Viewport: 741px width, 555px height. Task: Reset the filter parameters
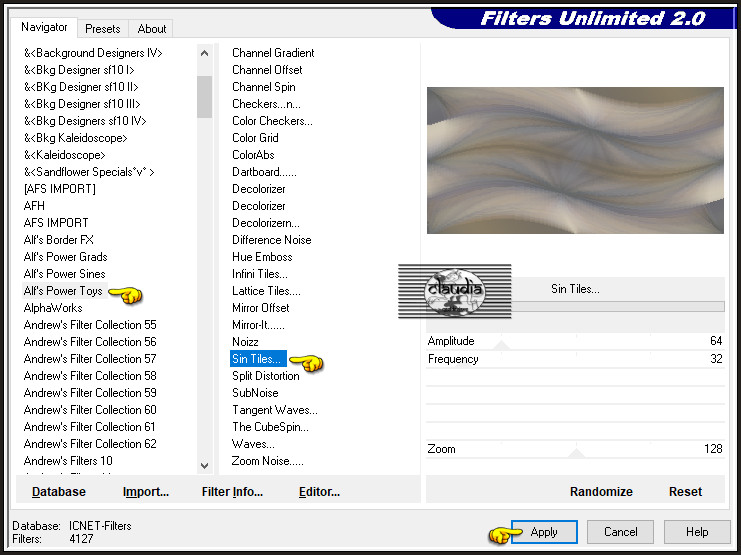(x=685, y=492)
